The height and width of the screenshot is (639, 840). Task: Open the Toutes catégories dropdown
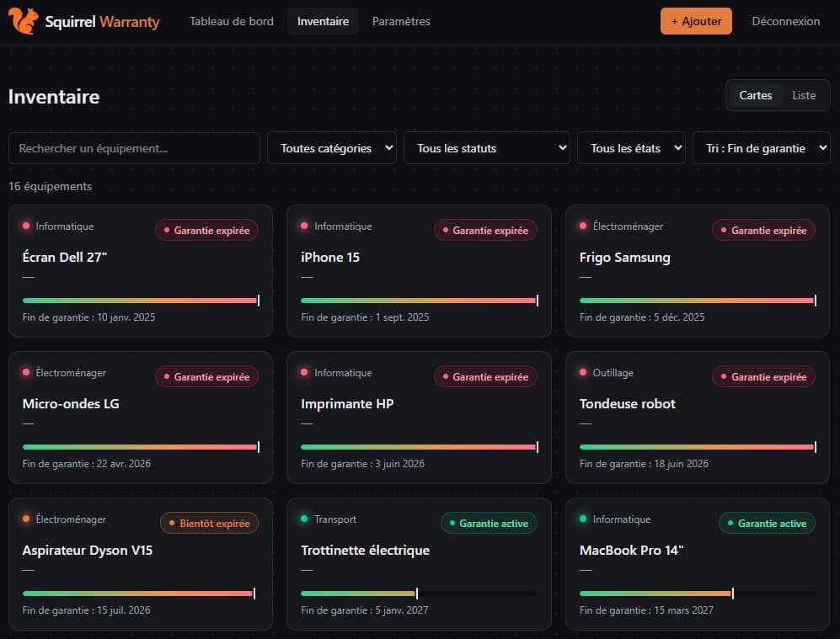332,148
